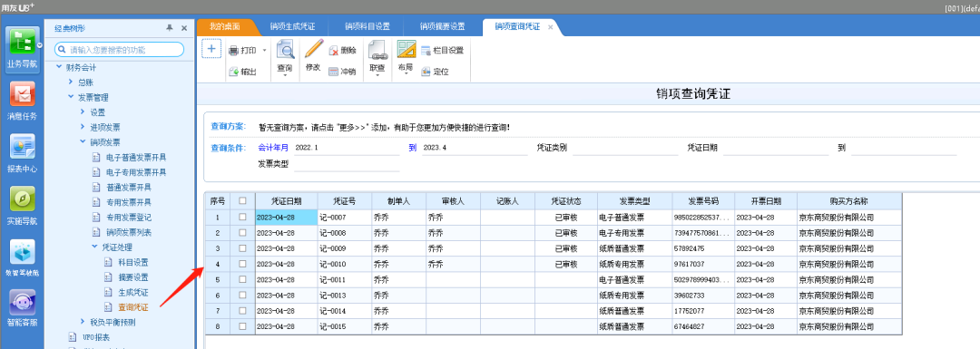
Task: Click the 打印 printer icon
Action: coord(233,51)
